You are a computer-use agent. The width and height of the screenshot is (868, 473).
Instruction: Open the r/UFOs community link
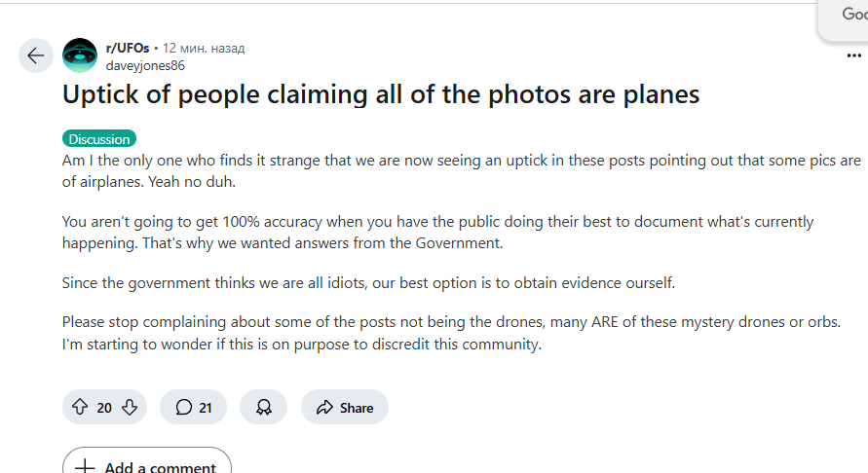(x=128, y=48)
